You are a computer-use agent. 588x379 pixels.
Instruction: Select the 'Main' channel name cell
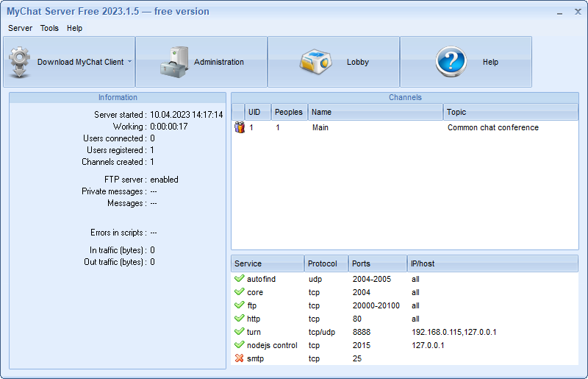[320, 128]
